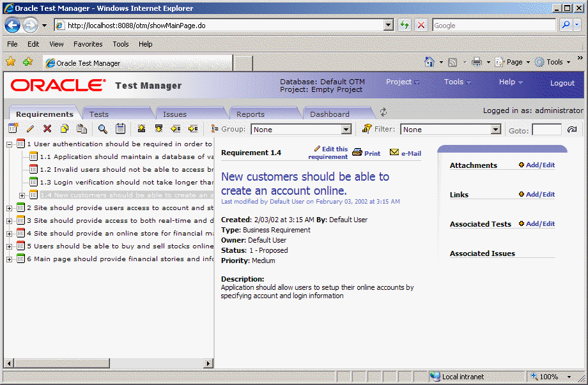Switch to the Issues tab
588x385 pixels.
coord(174,114)
